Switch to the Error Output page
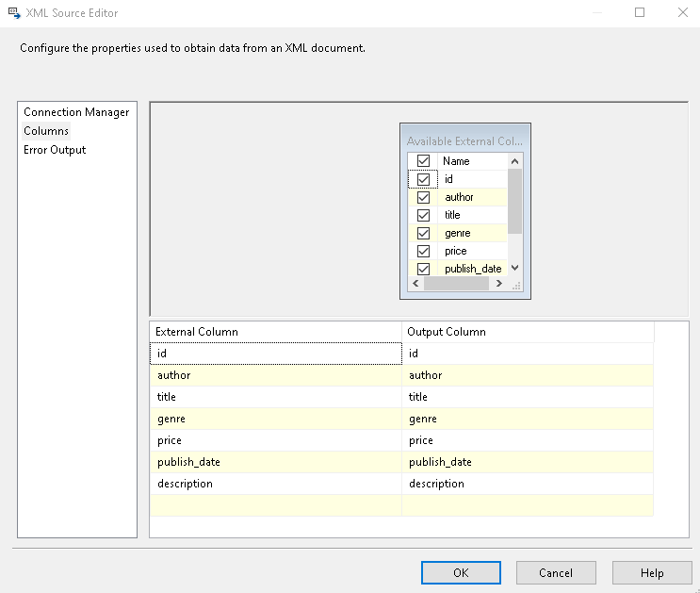The image size is (700, 593). 55,150
